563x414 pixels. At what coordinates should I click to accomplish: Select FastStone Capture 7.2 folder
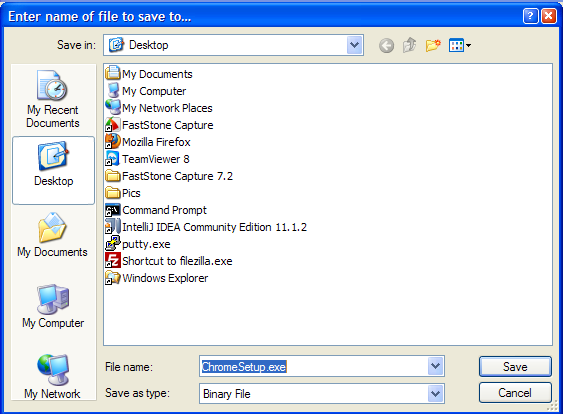(x=169, y=176)
